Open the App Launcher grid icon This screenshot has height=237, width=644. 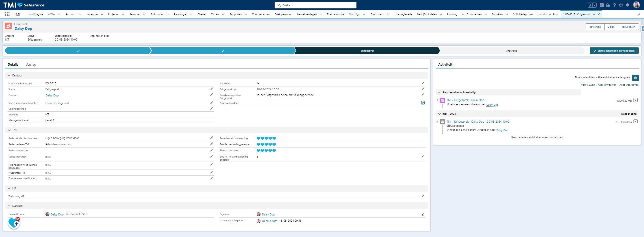click(7, 14)
